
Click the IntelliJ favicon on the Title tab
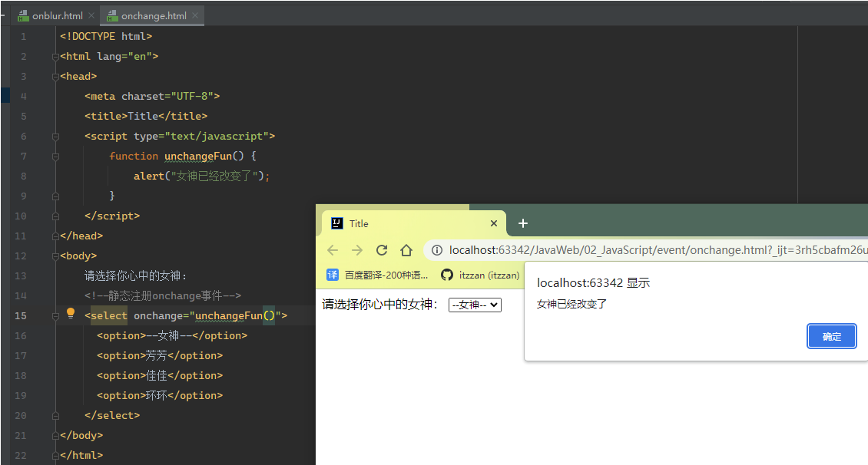coord(336,223)
